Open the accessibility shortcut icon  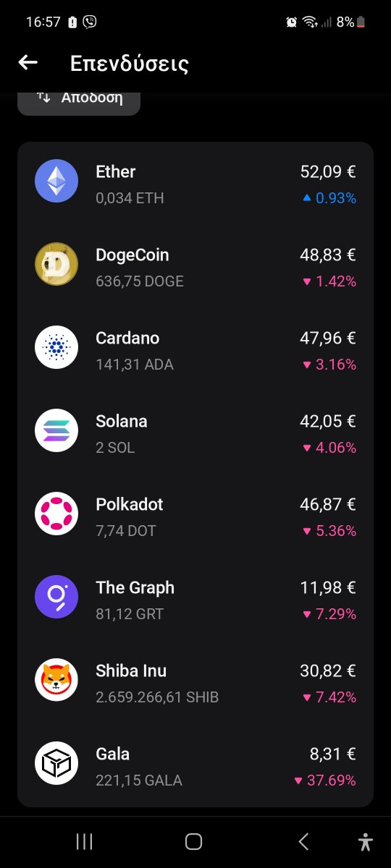pyautogui.click(x=366, y=841)
